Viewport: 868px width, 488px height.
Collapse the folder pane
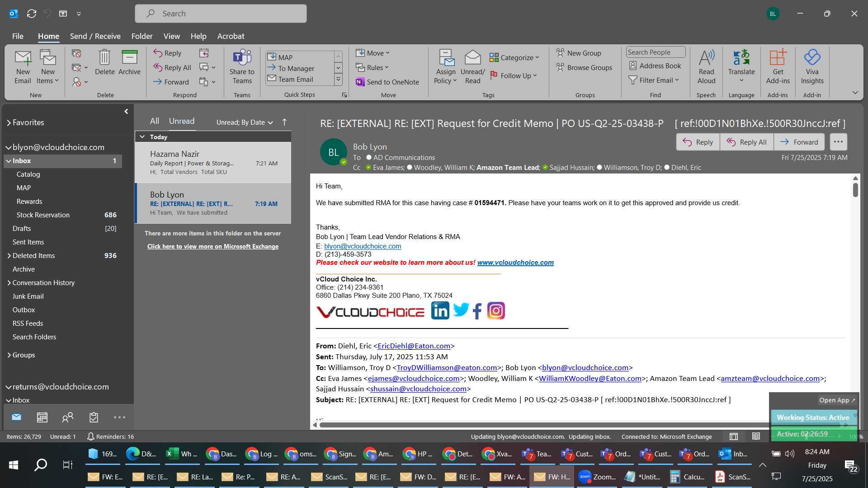tap(126, 111)
